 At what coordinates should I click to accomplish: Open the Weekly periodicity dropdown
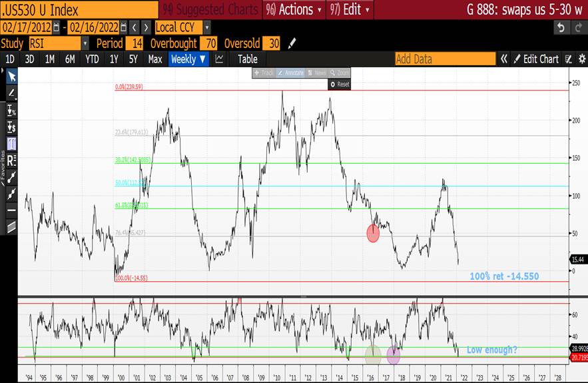(x=189, y=59)
